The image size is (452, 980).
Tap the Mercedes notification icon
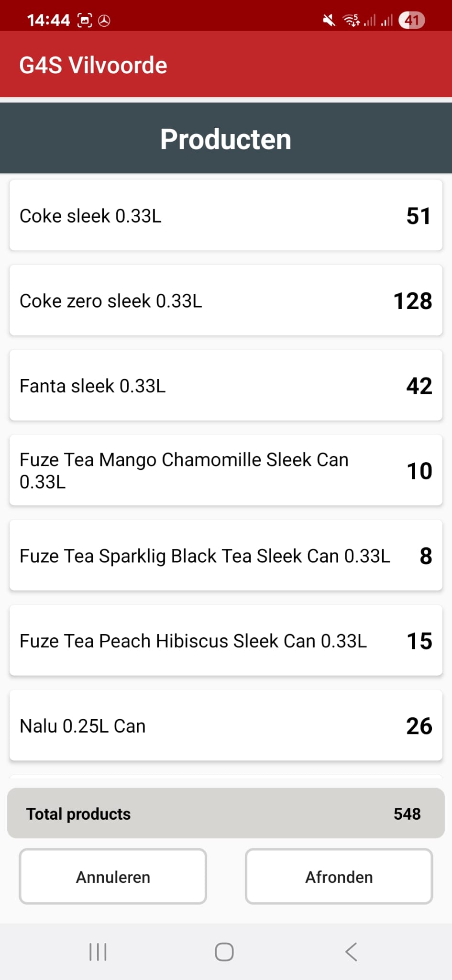[x=104, y=21]
